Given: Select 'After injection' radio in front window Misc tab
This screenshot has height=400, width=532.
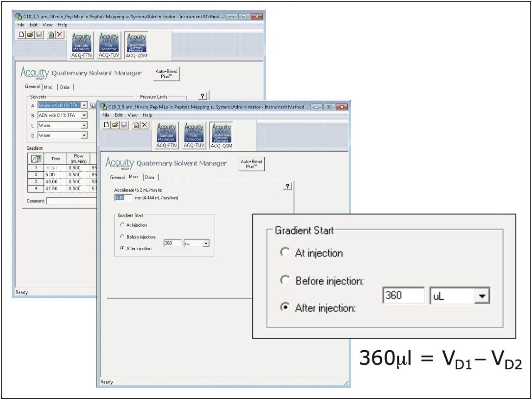Looking at the screenshot, I should [x=122, y=248].
